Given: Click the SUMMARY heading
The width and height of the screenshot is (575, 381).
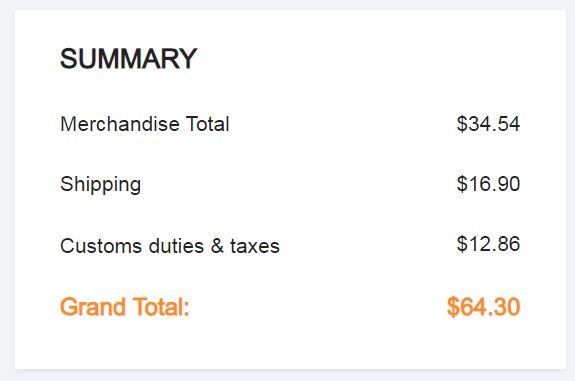Looking at the screenshot, I should [x=128, y=59].
